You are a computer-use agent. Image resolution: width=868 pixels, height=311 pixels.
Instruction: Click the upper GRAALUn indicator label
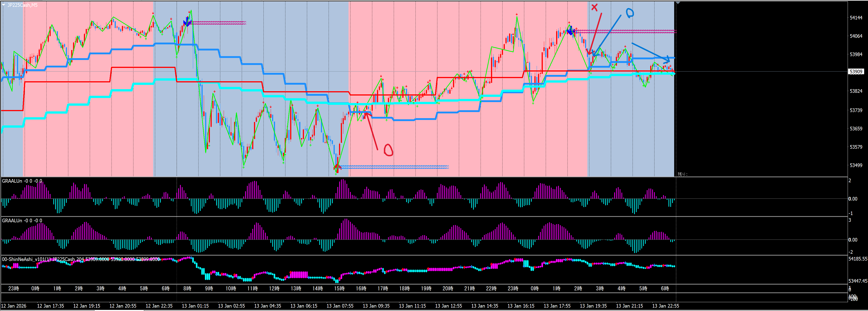22,181
